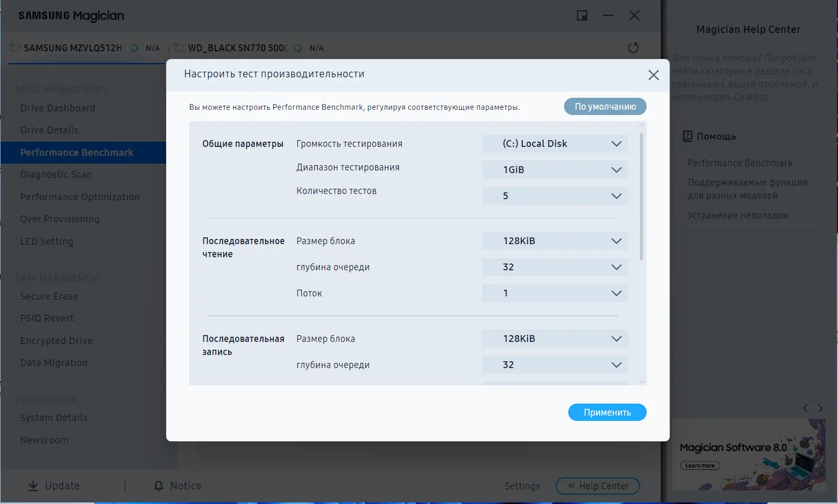Click the Notice bell icon
Viewport: 838px width, 504px height.
pyautogui.click(x=158, y=486)
